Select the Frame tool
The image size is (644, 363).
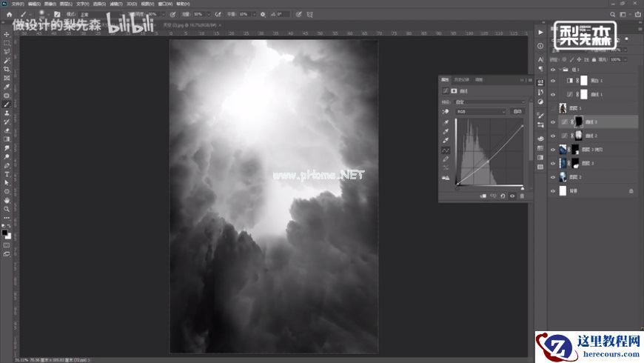(7, 78)
